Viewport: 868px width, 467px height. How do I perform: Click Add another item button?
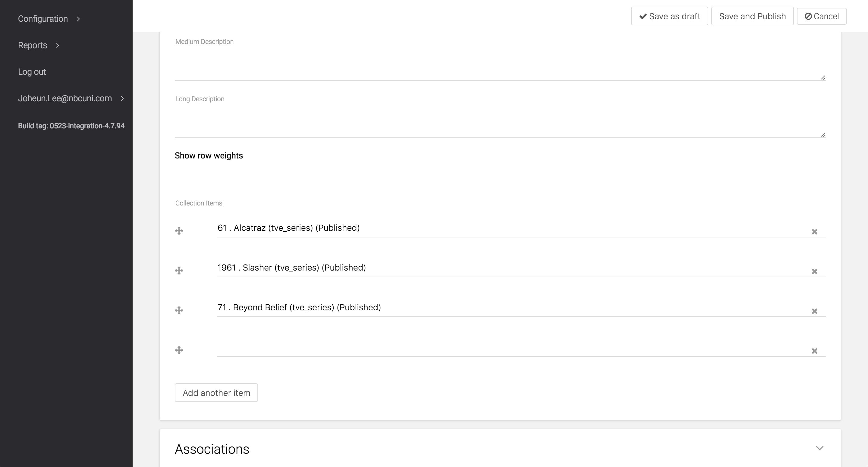point(216,393)
